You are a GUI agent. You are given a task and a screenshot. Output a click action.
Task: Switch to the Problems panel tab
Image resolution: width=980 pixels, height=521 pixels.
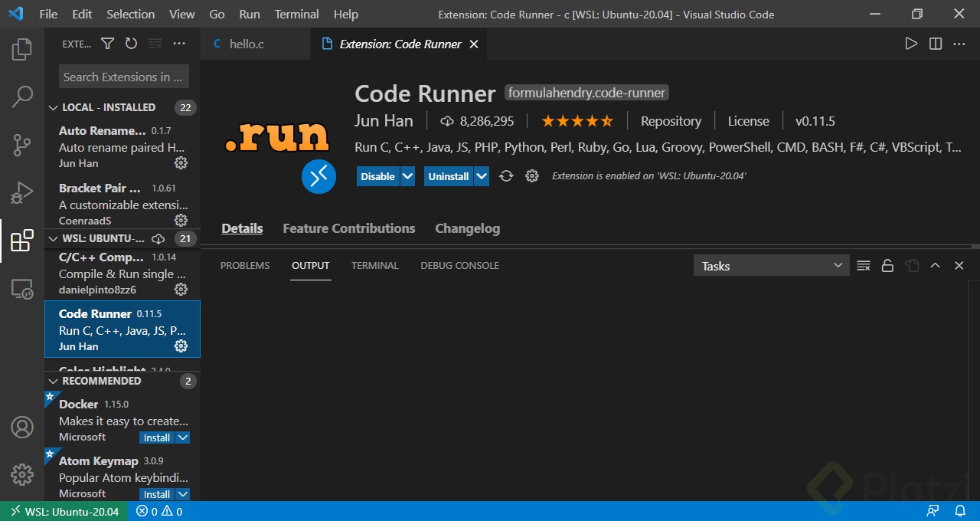pos(245,265)
